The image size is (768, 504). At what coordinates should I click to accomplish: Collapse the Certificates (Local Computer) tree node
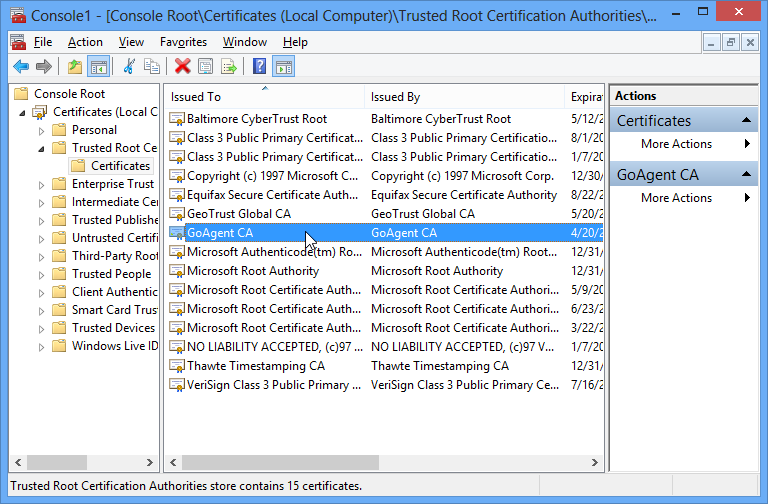[22, 113]
